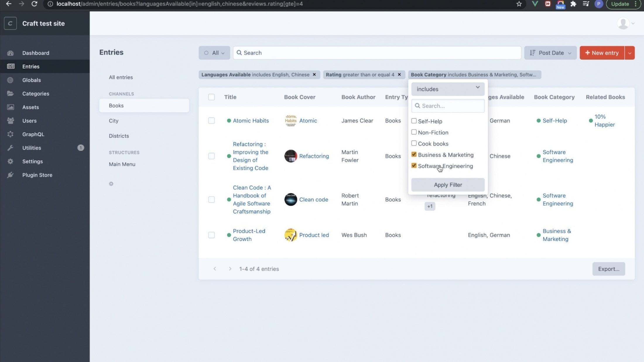Open the includes operator dropdown
Image resolution: width=644 pixels, height=362 pixels.
tap(448, 89)
